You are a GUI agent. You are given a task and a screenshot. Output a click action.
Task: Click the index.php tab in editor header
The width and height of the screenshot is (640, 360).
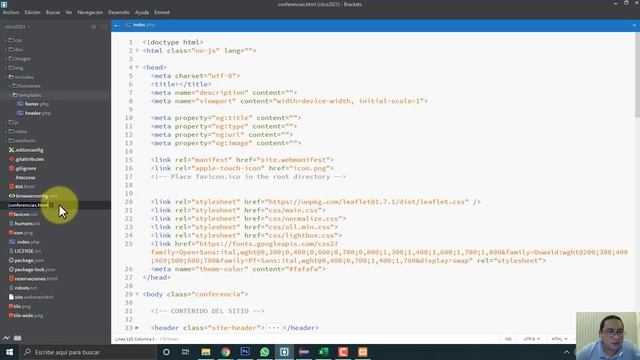click(x=141, y=25)
